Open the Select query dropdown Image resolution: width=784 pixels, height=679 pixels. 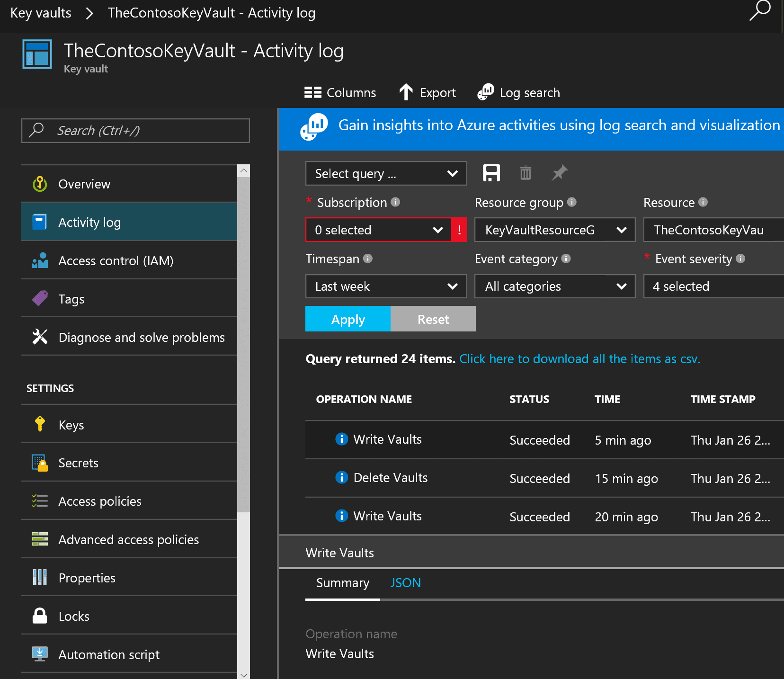click(x=386, y=173)
